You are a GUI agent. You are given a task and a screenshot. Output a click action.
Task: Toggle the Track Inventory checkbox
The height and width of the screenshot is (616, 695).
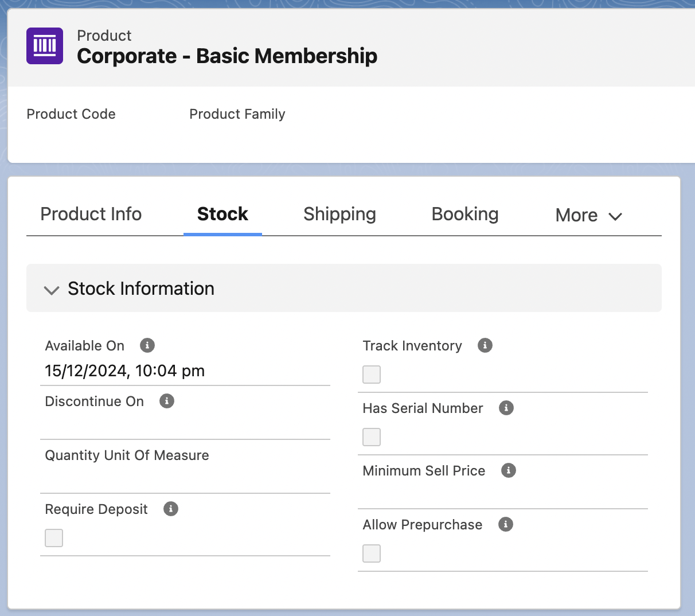[x=372, y=375]
